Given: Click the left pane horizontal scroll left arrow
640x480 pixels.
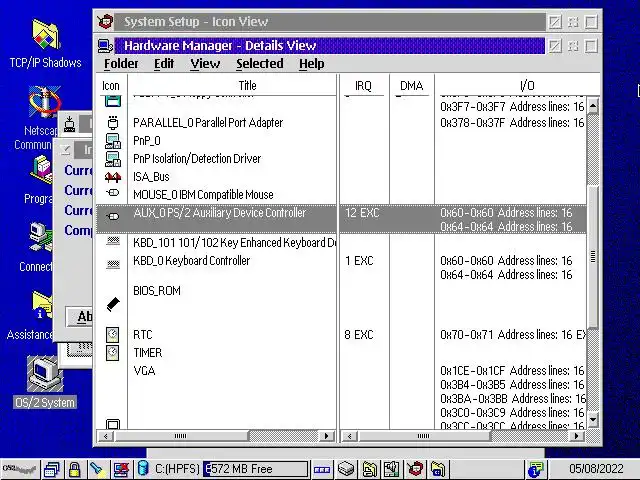Looking at the screenshot, I should pyautogui.click(x=106, y=436).
